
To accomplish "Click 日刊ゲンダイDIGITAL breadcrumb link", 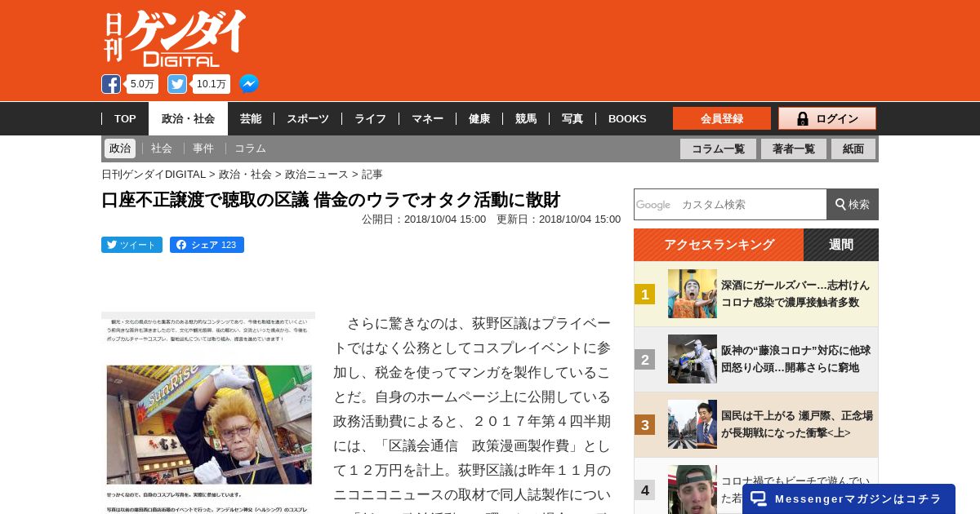I will pos(154,174).
